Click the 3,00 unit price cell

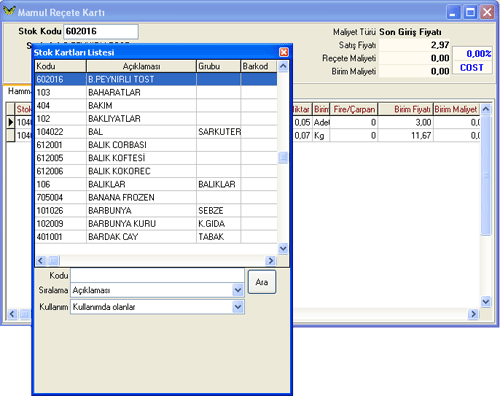405,122
